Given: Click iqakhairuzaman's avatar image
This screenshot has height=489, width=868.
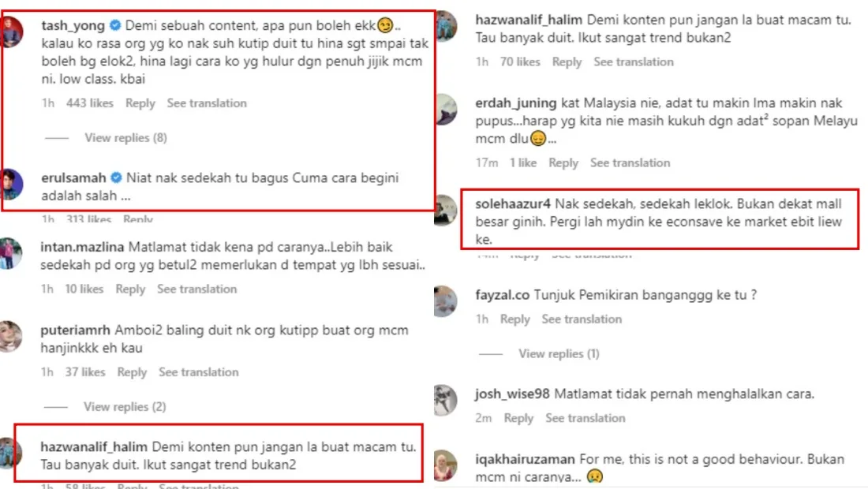Looking at the screenshot, I should pos(445,465).
